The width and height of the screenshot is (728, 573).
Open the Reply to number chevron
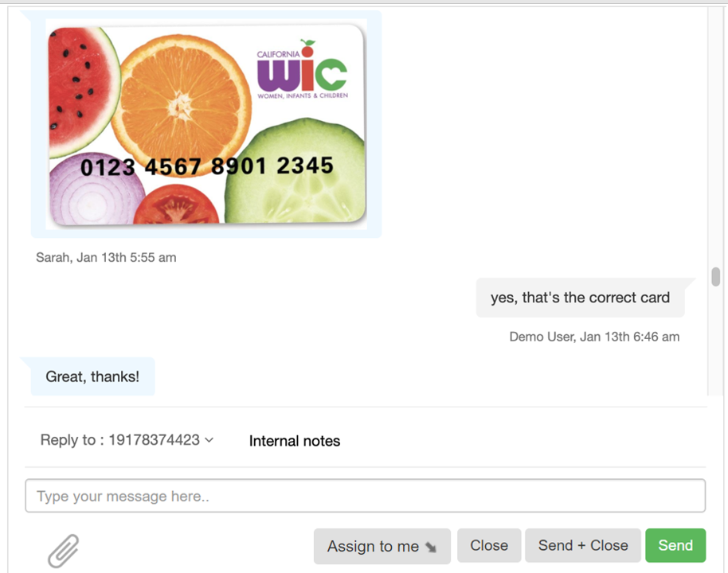(209, 440)
